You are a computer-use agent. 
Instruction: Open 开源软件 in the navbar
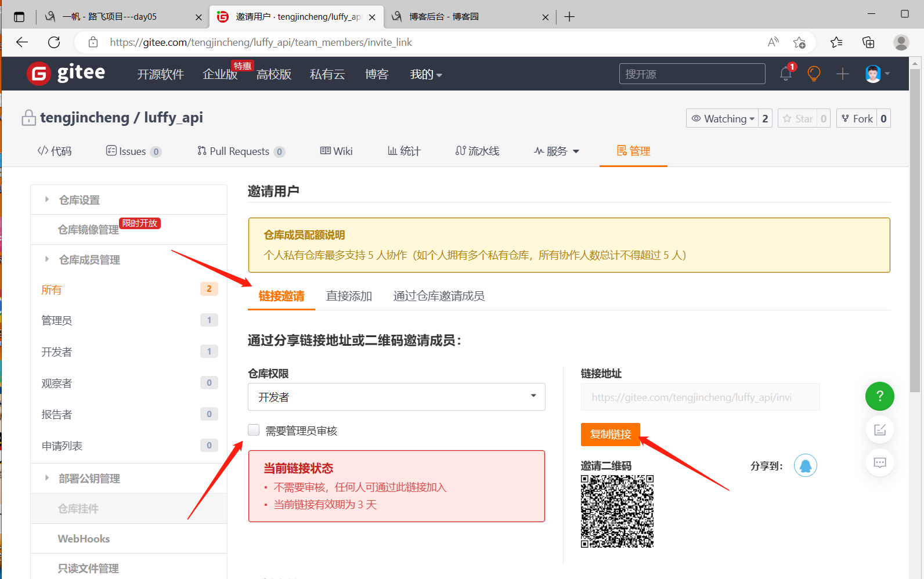[x=160, y=74]
